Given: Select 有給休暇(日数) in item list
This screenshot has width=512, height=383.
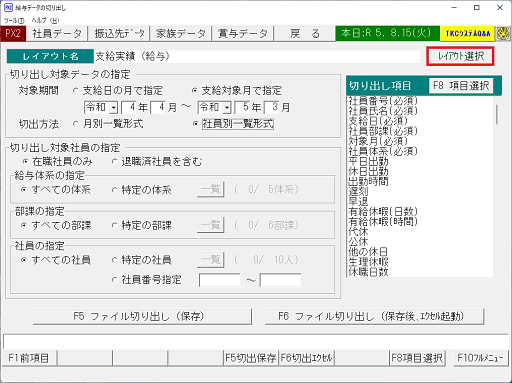Looking at the screenshot, I should [383, 211].
